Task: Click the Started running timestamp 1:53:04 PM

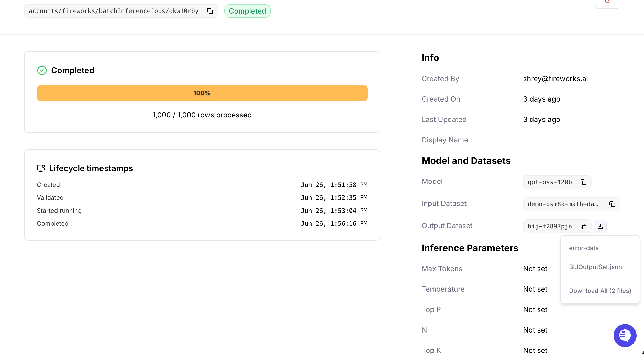Action: [x=334, y=211]
